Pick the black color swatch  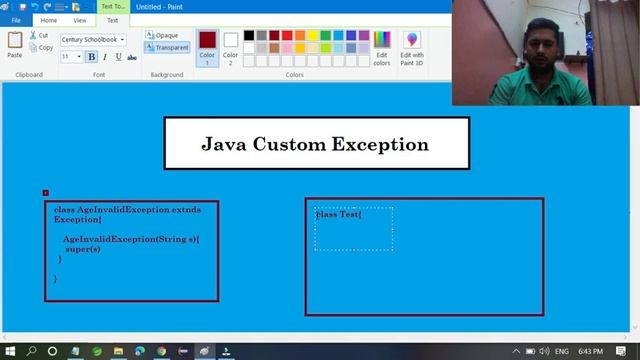249,35
